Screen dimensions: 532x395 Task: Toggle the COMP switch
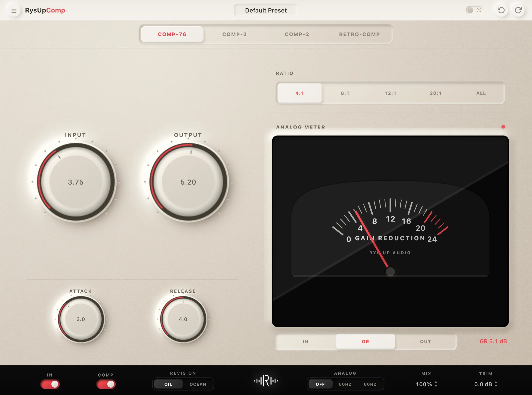coord(106,384)
